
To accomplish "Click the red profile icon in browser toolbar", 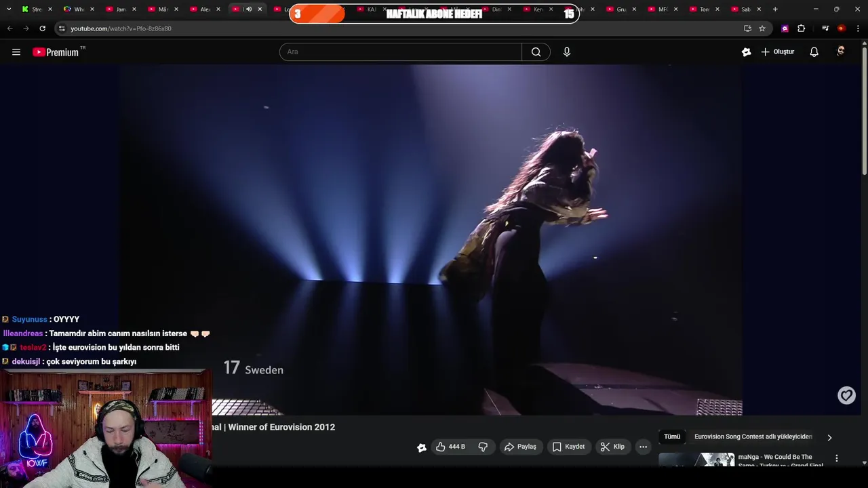I will tap(842, 28).
